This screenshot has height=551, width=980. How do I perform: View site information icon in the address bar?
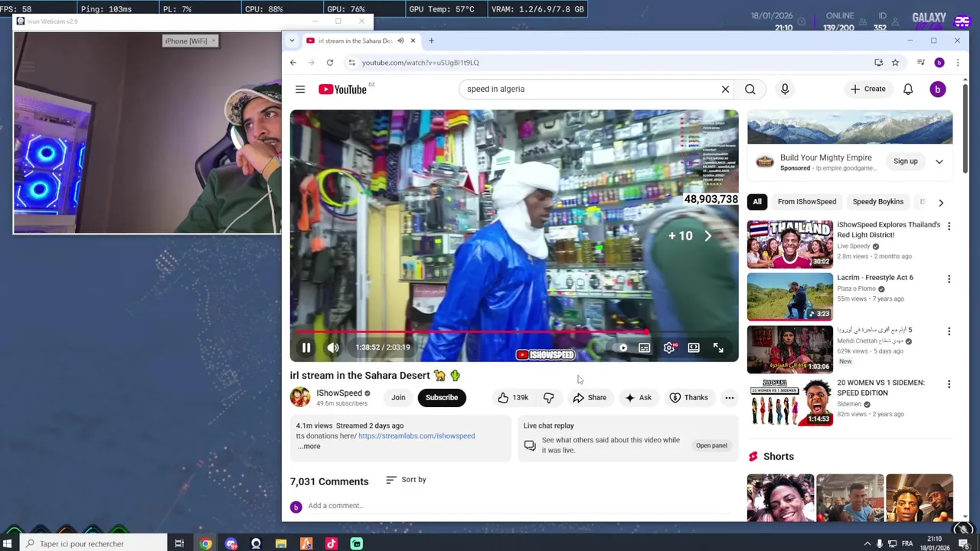pos(351,63)
